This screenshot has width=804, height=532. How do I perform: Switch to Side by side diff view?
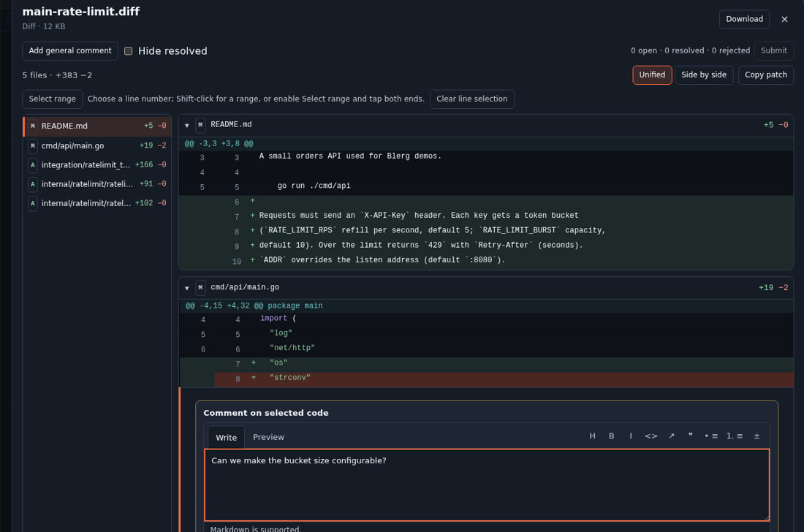tap(703, 75)
